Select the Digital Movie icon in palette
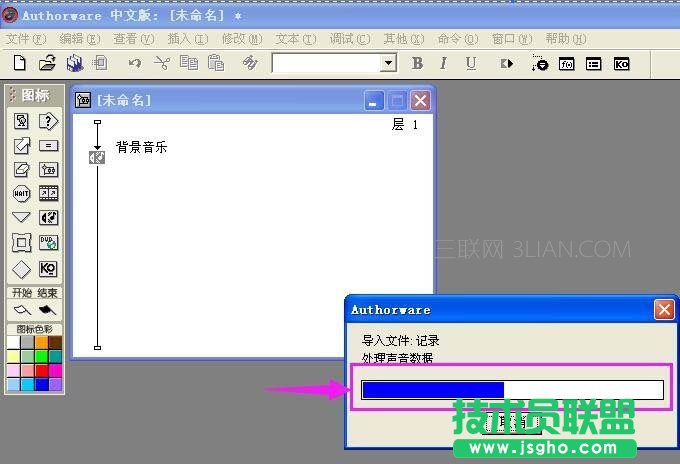 [48, 193]
